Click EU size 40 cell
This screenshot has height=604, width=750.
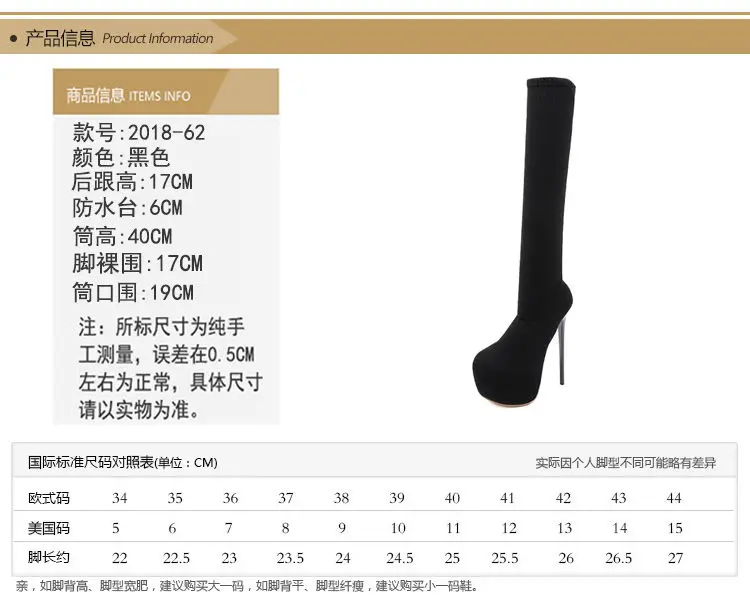pyautogui.click(x=452, y=498)
